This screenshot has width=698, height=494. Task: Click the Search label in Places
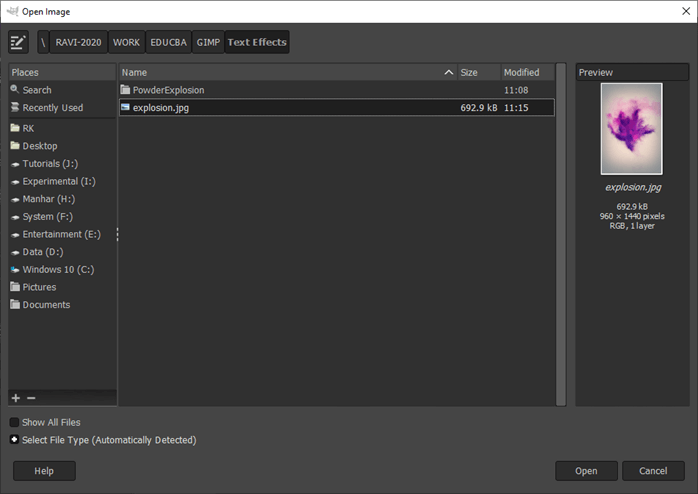(37, 90)
